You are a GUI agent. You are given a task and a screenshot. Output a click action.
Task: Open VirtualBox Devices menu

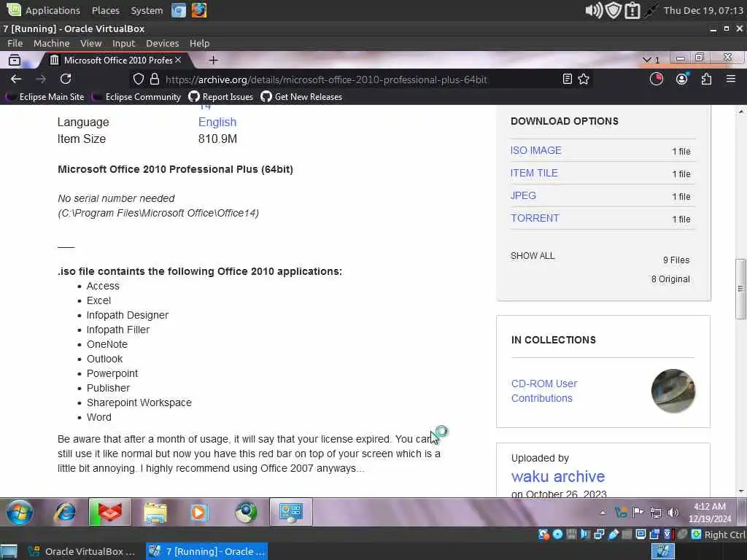(x=163, y=43)
